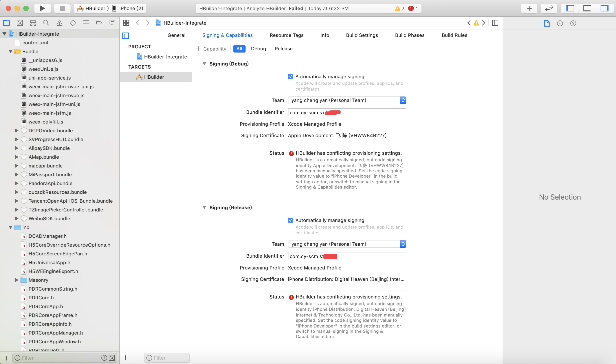616x364 pixels.
Task: Open the Debug Team dropdown
Action: pyautogui.click(x=347, y=100)
